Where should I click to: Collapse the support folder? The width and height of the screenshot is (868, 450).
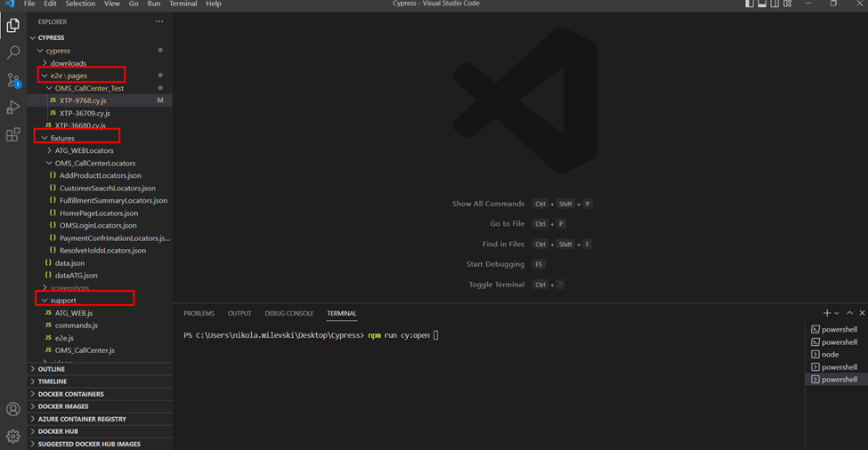coord(100,301)
